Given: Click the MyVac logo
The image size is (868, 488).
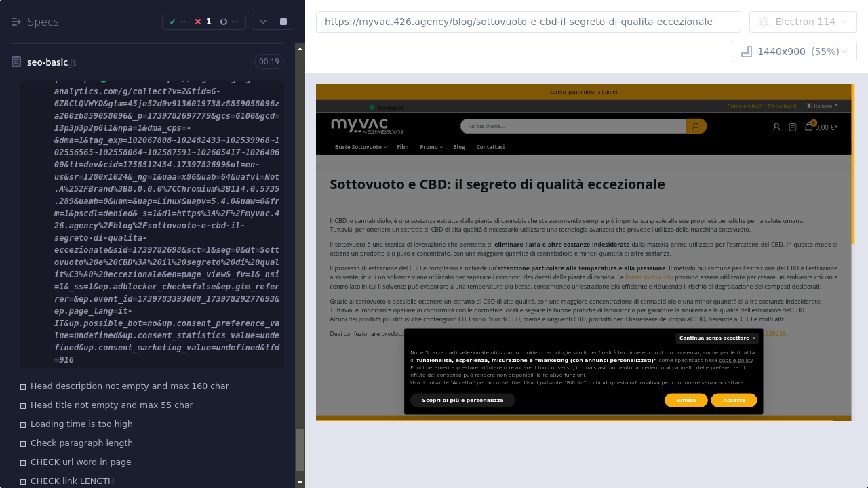Looking at the screenshot, I should point(368,126).
